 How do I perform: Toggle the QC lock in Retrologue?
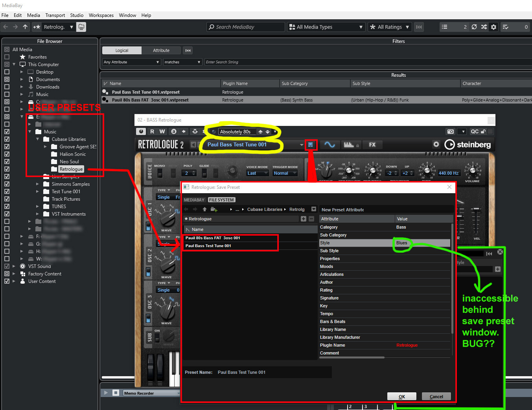point(484,131)
